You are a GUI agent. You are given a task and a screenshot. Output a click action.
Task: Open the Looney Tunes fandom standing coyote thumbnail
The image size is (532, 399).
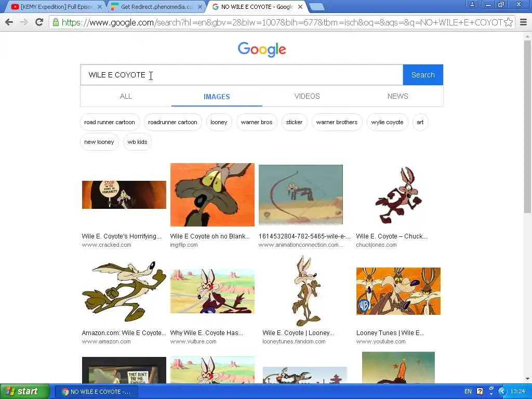click(307, 291)
